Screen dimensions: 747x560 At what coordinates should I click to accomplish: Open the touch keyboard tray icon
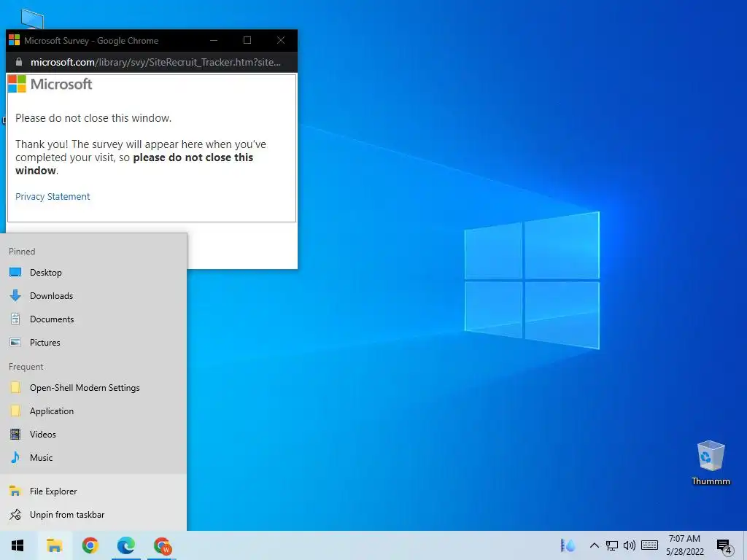[x=649, y=545]
